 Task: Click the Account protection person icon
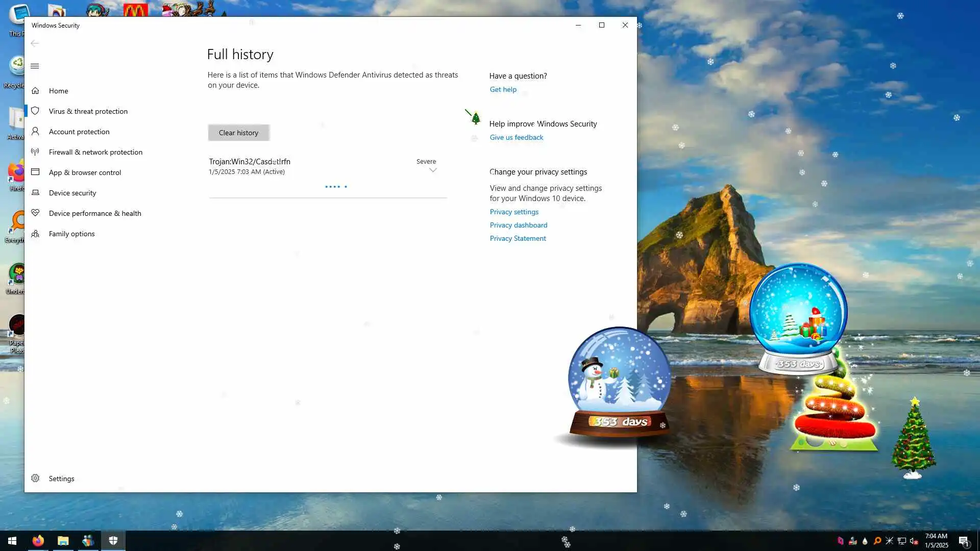(x=35, y=132)
